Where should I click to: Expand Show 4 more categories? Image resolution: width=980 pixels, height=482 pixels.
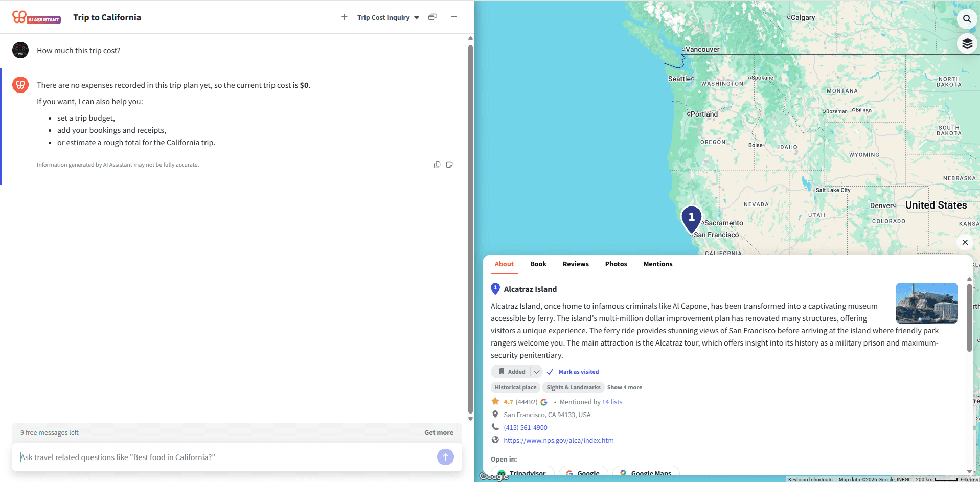[624, 387]
